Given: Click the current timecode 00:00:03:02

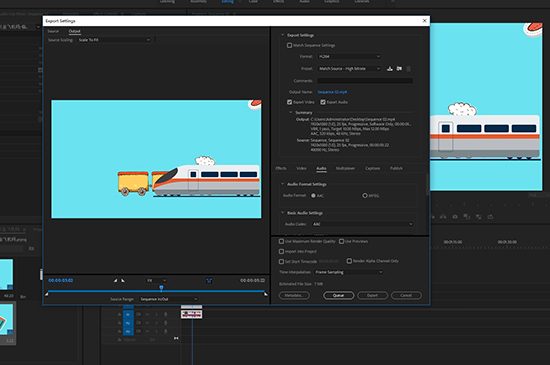Looking at the screenshot, I should (x=61, y=280).
